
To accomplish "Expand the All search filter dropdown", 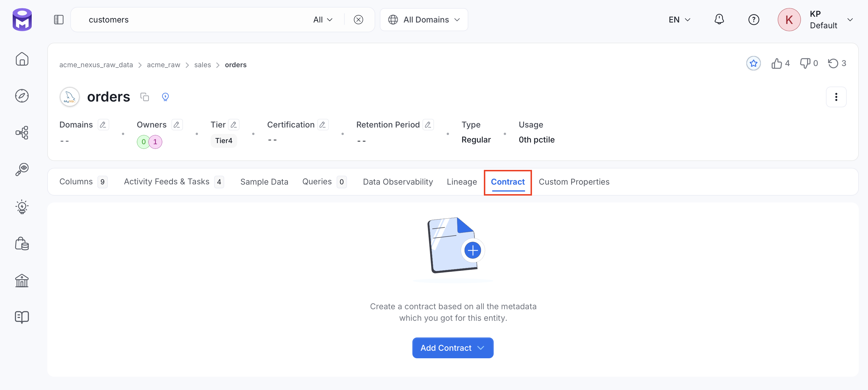I will click(323, 20).
